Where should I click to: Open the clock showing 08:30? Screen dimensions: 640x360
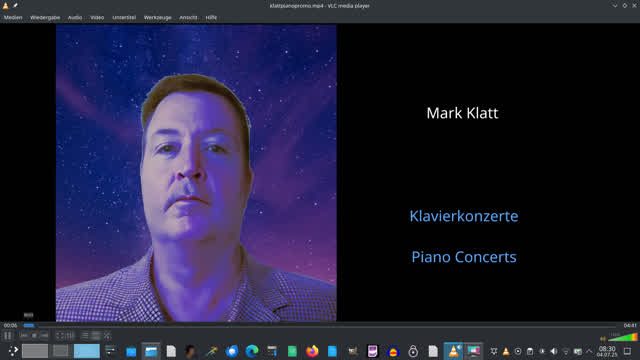607,351
